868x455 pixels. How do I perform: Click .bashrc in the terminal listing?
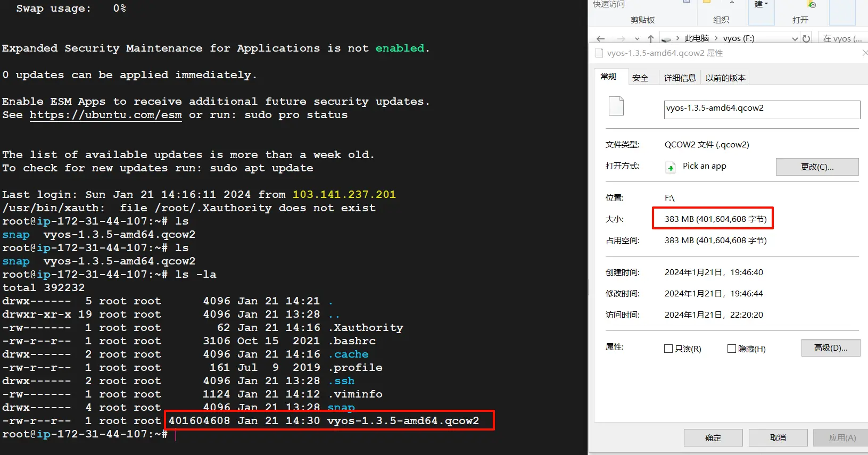(352, 341)
